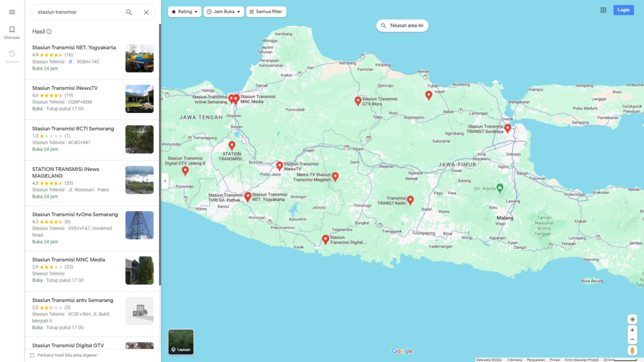Viewport: 644px width, 362px height.
Task: Open the hamburger main menu
Action: 12,12
